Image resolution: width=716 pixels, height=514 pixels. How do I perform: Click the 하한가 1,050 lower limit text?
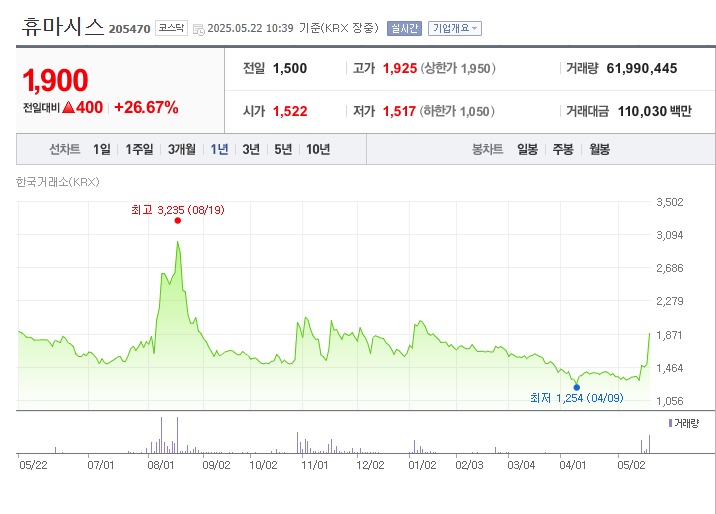(x=457, y=111)
